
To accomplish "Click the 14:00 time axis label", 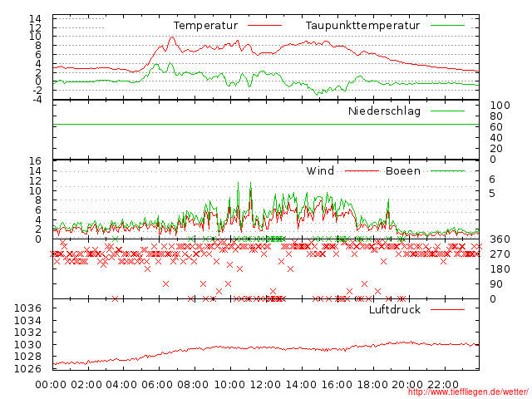I will click(301, 385).
